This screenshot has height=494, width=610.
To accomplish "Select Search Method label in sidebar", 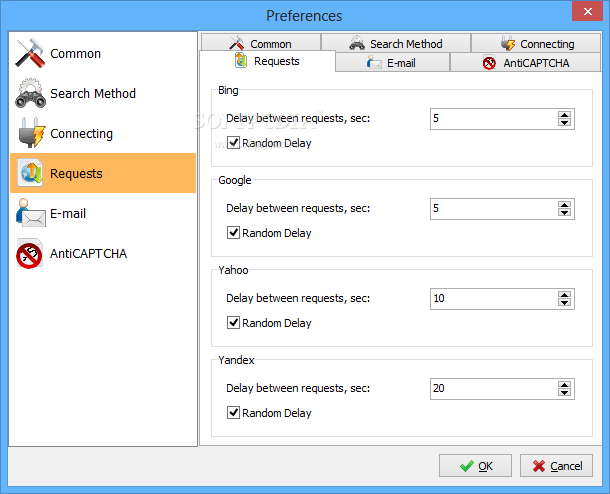I will coord(93,93).
